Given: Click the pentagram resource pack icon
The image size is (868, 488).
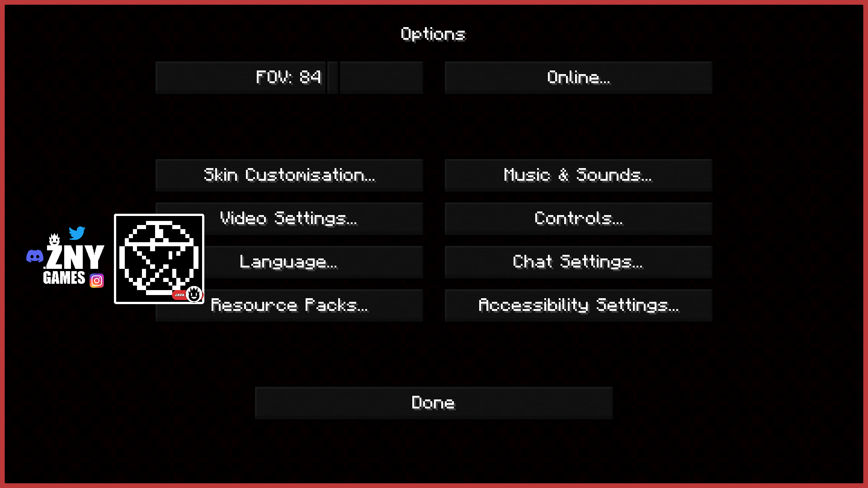Looking at the screenshot, I should click(x=158, y=258).
